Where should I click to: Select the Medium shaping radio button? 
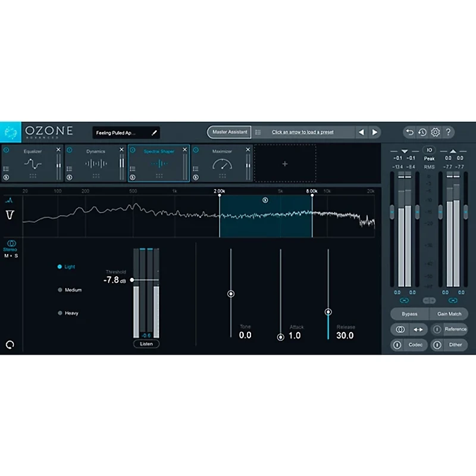pyautogui.click(x=60, y=290)
